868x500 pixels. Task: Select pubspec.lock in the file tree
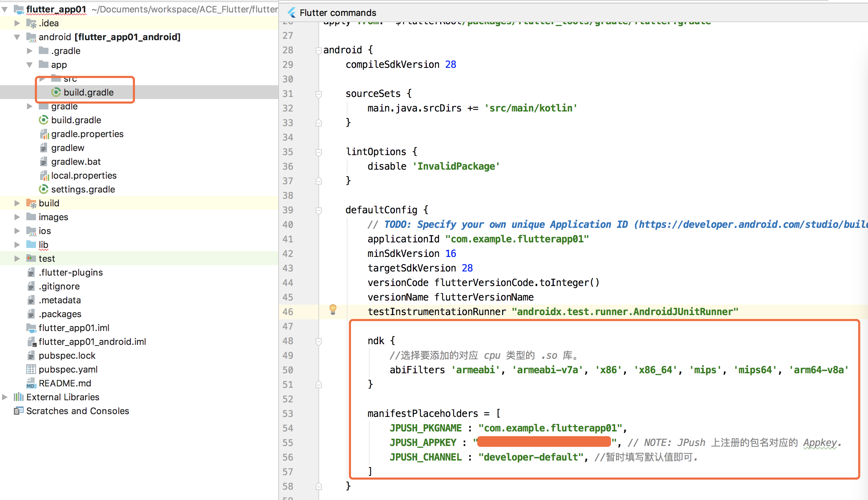pos(67,356)
